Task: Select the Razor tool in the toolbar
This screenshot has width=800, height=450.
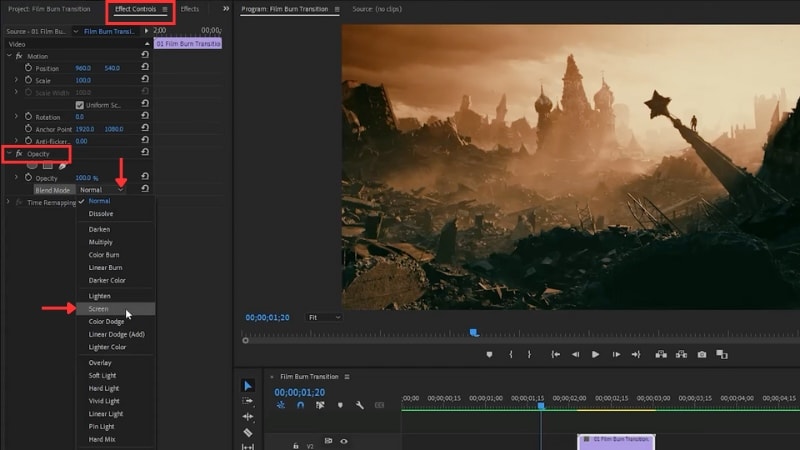Action: point(248,433)
